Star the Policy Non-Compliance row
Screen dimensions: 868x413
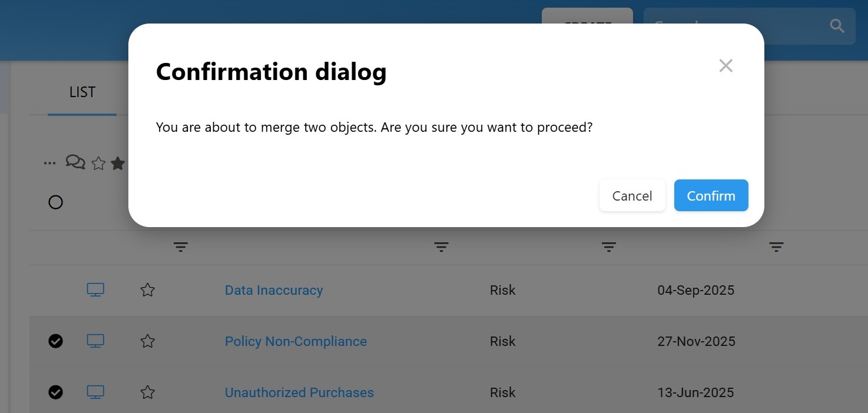147,341
